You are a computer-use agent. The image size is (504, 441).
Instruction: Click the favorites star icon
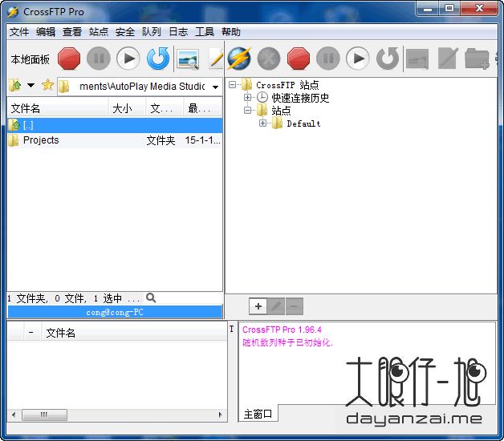tap(47, 85)
